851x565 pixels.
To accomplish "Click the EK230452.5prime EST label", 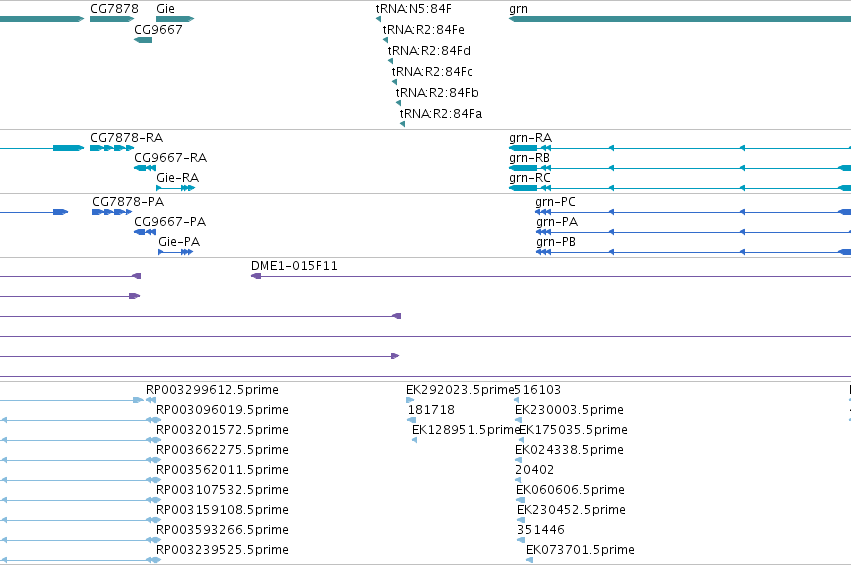I will coord(571,510).
